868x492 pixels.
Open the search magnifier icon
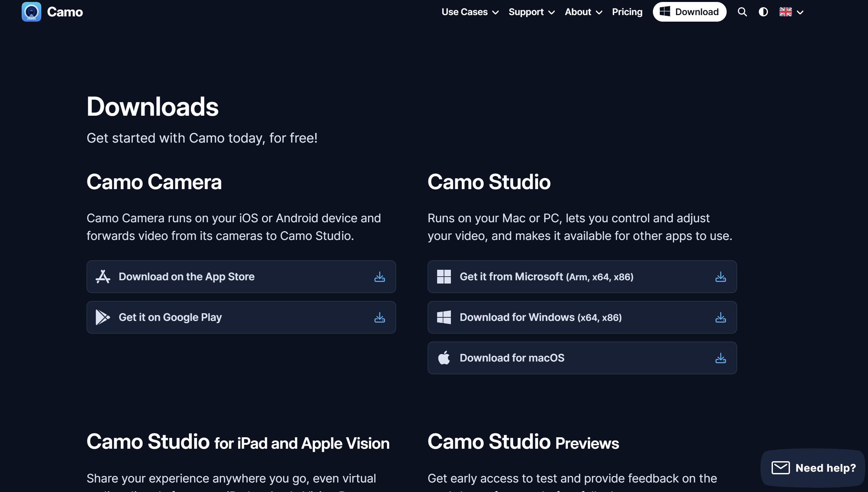742,12
